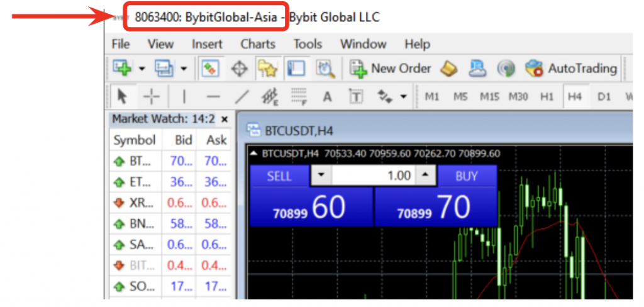Open the trade volume dropdown arrow
Image resolution: width=644 pixels, height=307 pixels.
321,176
